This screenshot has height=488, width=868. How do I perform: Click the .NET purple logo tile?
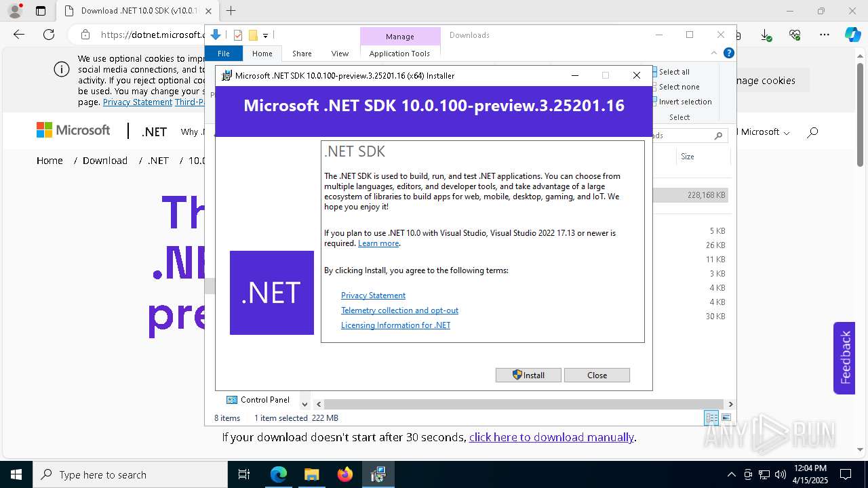(272, 293)
